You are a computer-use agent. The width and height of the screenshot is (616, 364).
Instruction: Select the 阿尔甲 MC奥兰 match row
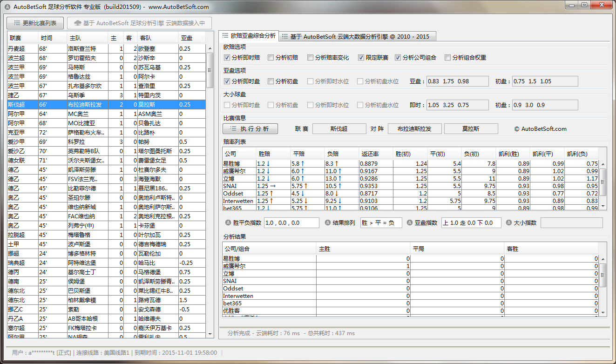(106, 114)
